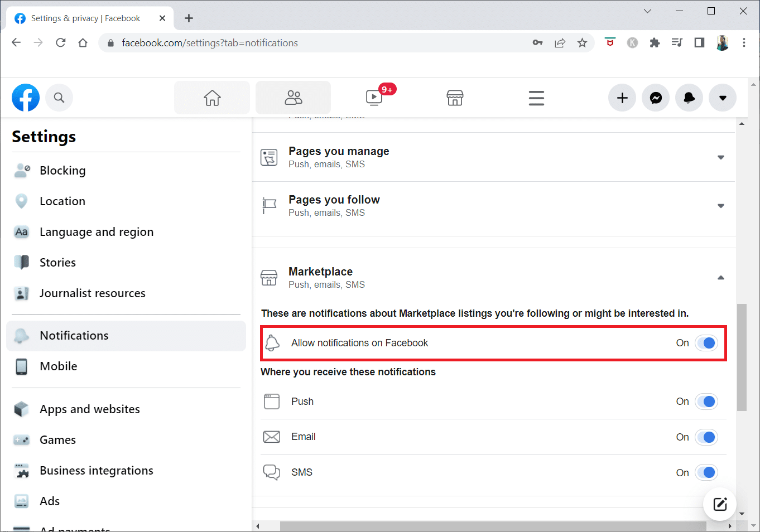Open Games settings
Image resolution: width=760 pixels, height=532 pixels.
click(x=126, y=440)
